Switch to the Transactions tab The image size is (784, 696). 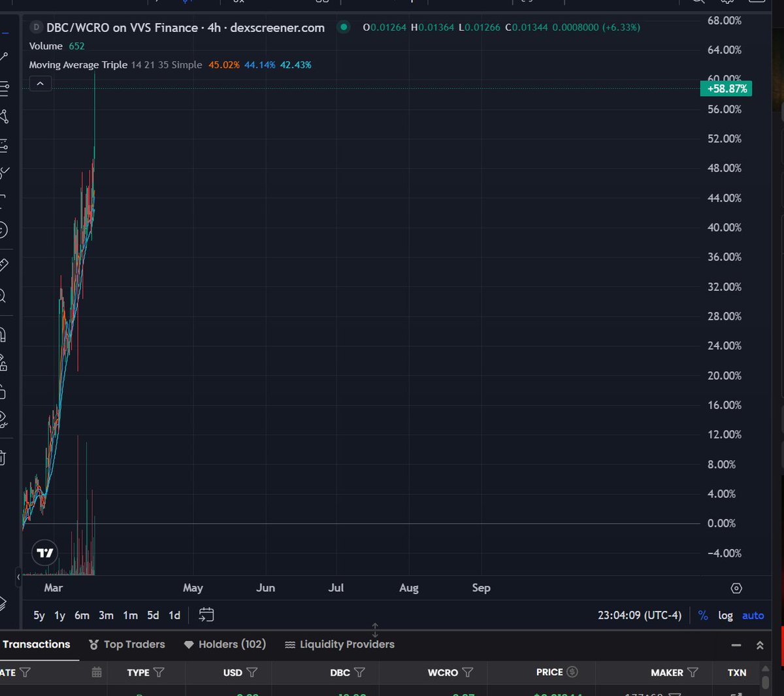(x=36, y=644)
